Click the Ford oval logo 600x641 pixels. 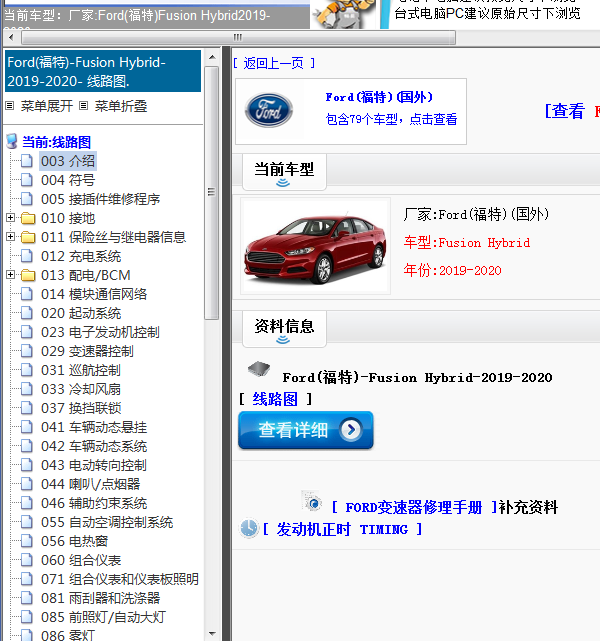click(269, 110)
